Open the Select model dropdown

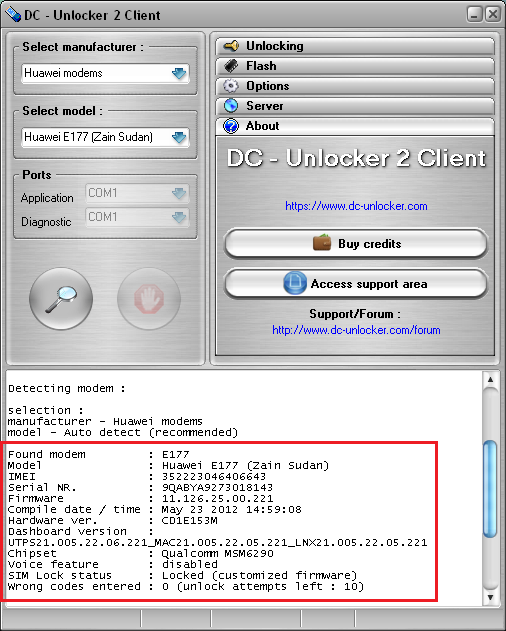coord(105,137)
